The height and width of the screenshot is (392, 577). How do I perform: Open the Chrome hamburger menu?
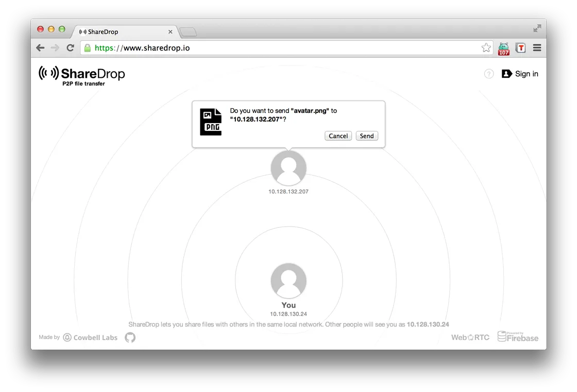tap(537, 47)
